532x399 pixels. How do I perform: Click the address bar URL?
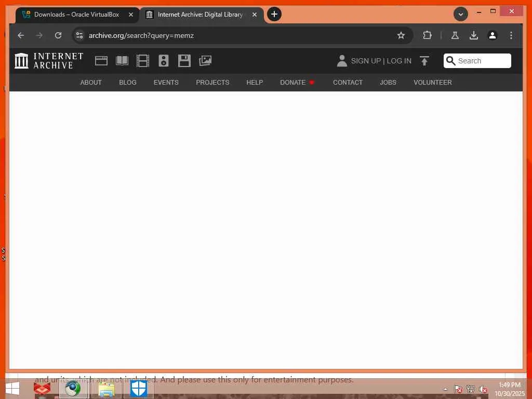(141, 35)
